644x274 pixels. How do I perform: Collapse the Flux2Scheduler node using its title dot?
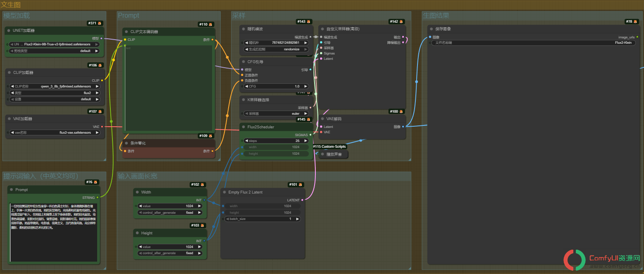point(243,127)
